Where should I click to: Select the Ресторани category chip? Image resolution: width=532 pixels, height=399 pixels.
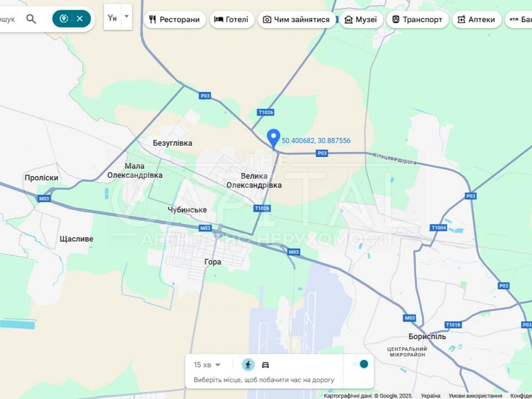click(x=175, y=19)
